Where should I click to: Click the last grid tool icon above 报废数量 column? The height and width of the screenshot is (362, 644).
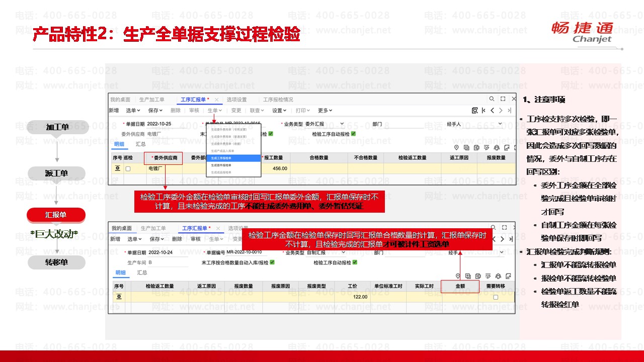coord(507,147)
